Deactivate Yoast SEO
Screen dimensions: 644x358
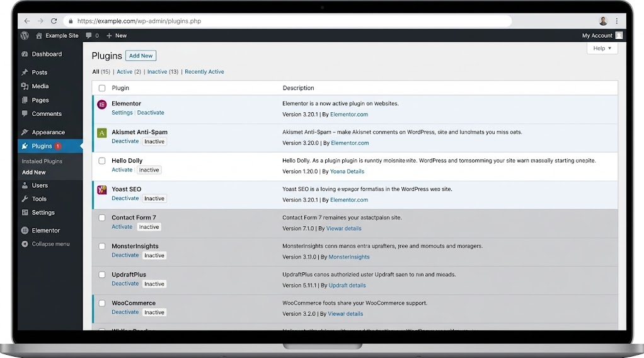coord(125,198)
